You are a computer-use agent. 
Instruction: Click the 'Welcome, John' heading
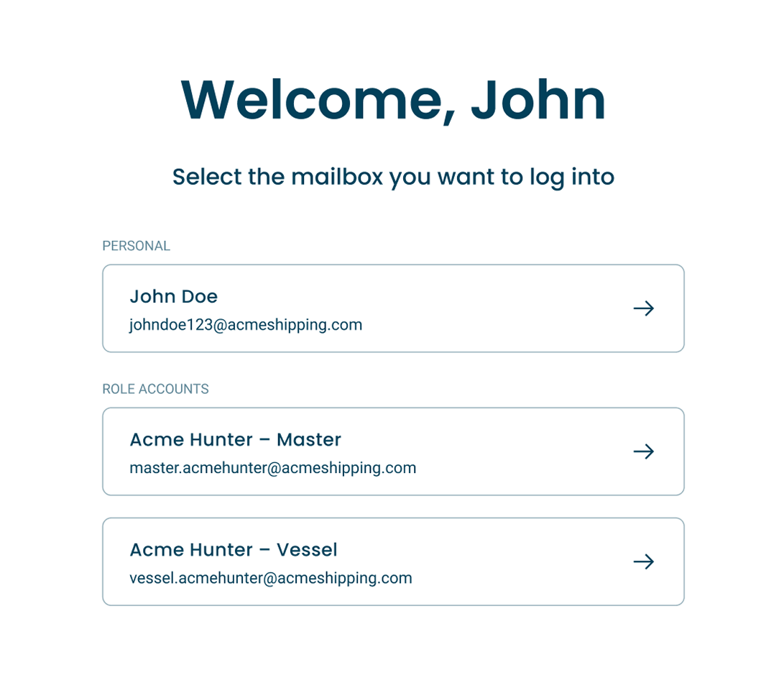point(392,101)
